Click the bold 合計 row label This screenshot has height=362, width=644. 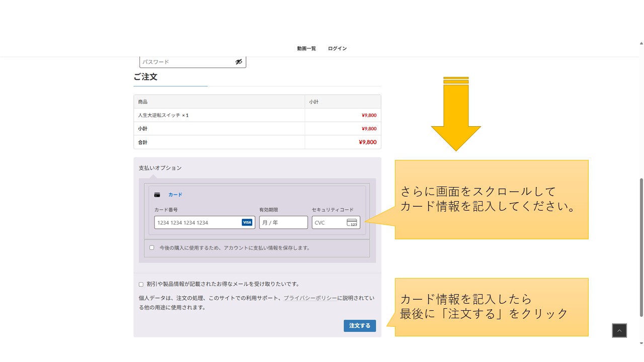pyautogui.click(x=143, y=142)
